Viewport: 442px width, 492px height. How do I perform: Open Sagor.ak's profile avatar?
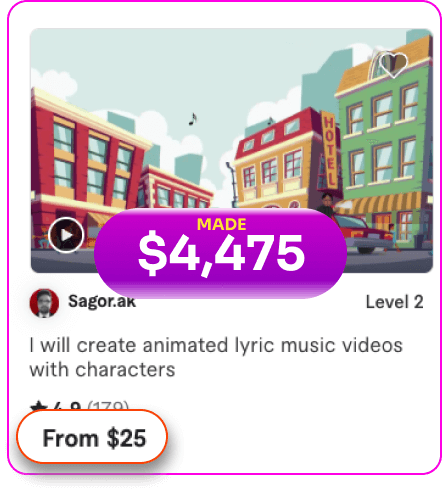click(44, 303)
